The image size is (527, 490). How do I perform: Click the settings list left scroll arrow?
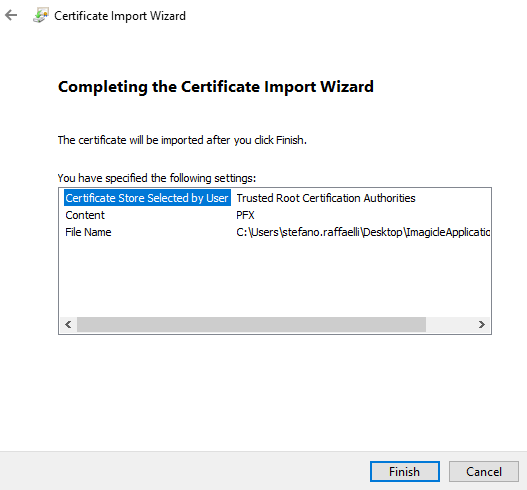pos(68,324)
